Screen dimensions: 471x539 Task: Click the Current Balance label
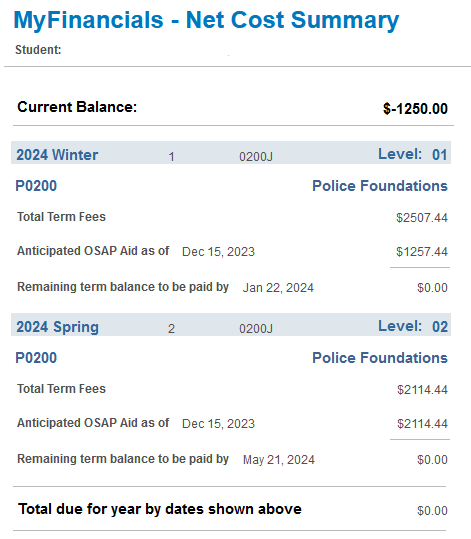point(77,107)
